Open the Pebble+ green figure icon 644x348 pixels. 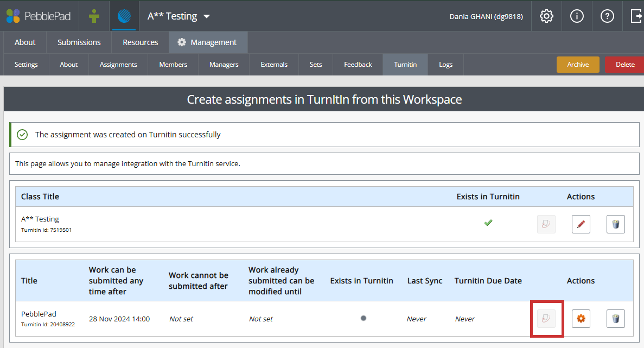(x=94, y=16)
